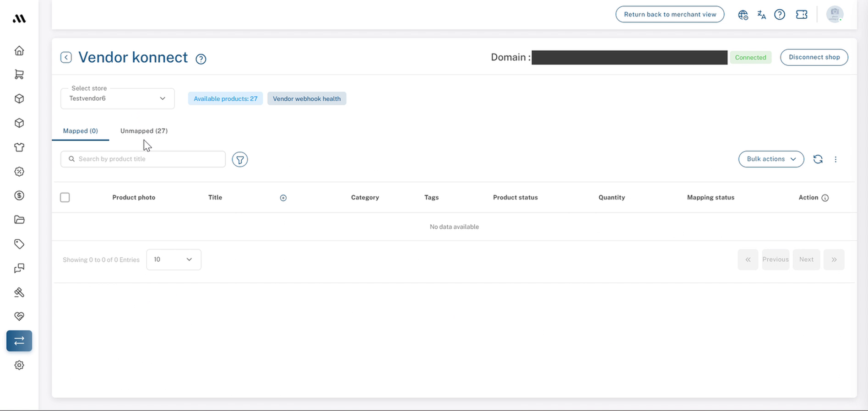Click the globe settings icon

(x=743, y=15)
